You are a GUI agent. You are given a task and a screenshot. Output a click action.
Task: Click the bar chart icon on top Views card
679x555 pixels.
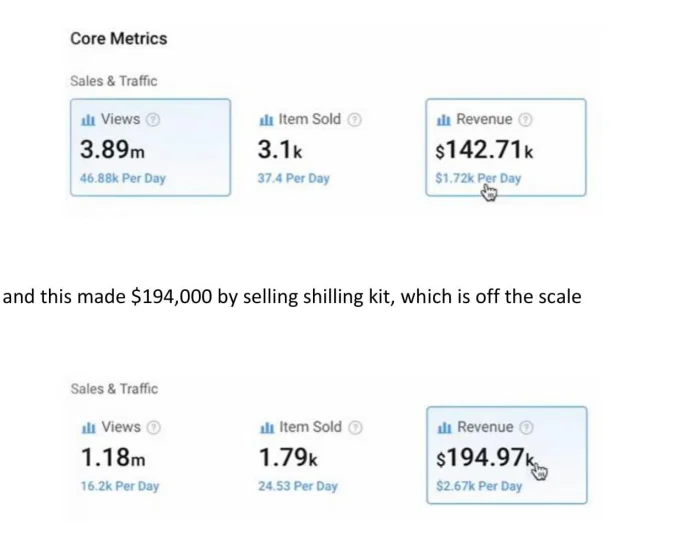coord(88,120)
